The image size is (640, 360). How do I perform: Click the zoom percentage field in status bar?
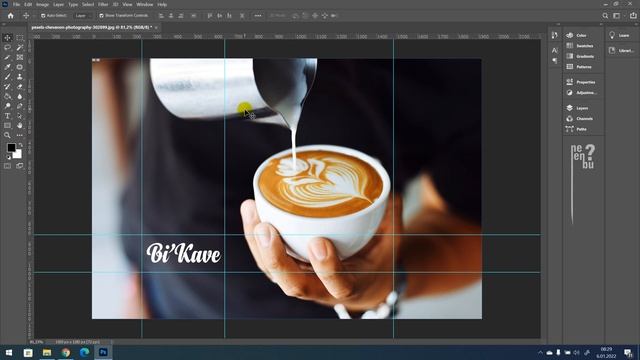(36, 342)
